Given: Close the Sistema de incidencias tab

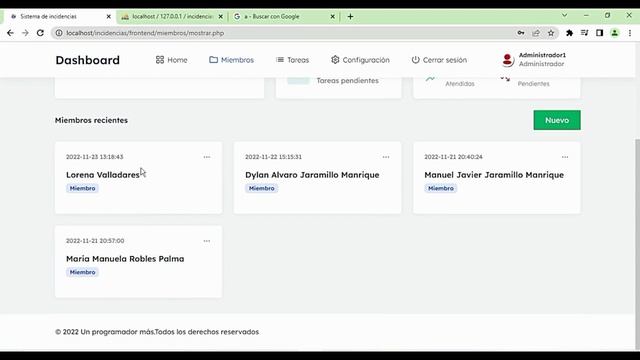Looking at the screenshot, I should tap(109, 16).
